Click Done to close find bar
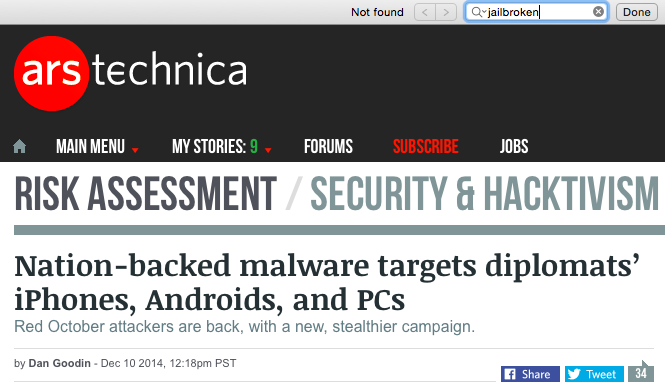 point(637,12)
